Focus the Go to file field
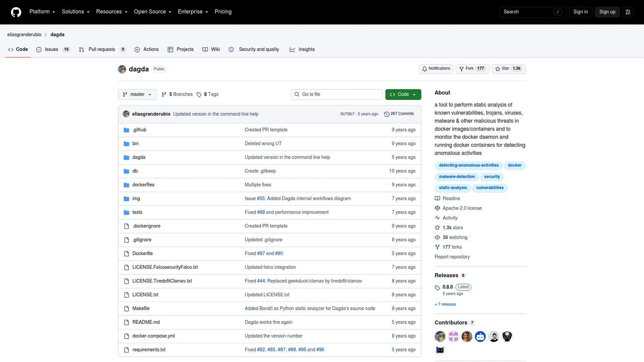Image resolution: width=644 pixels, height=362 pixels. [x=337, y=94]
